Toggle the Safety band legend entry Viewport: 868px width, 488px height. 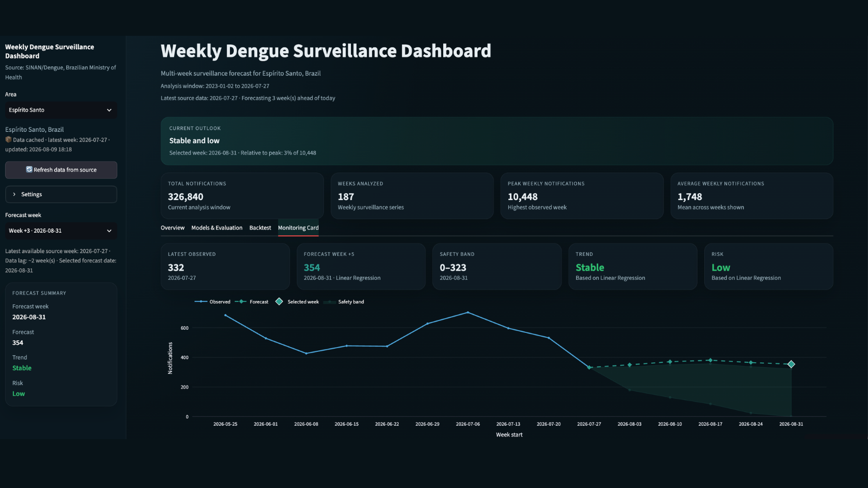tap(344, 301)
